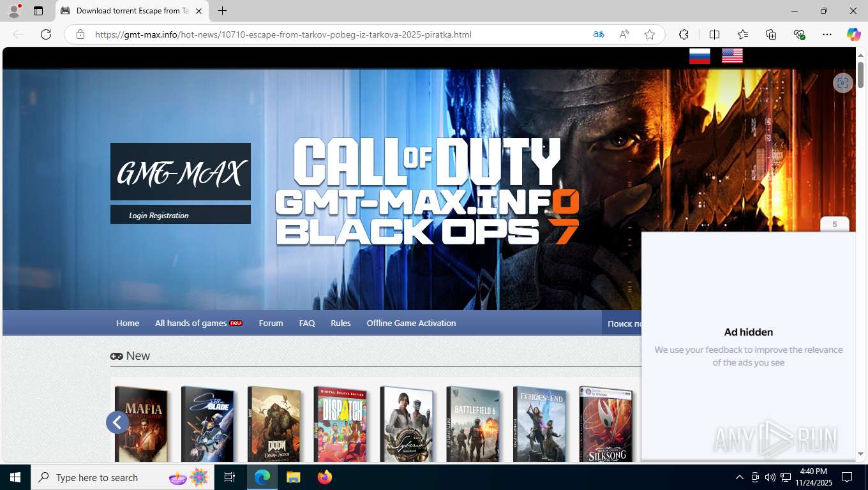Click the vertical scrollbar thumb
This screenshot has width=868, height=490.
(x=860, y=75)
